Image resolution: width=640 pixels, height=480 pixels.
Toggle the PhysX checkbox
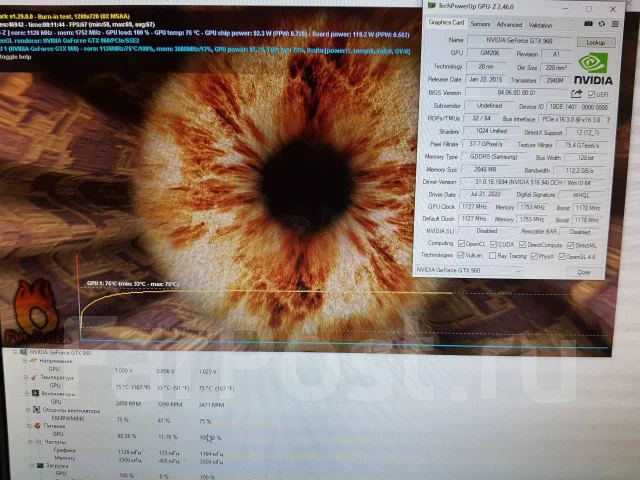[534, 256]
